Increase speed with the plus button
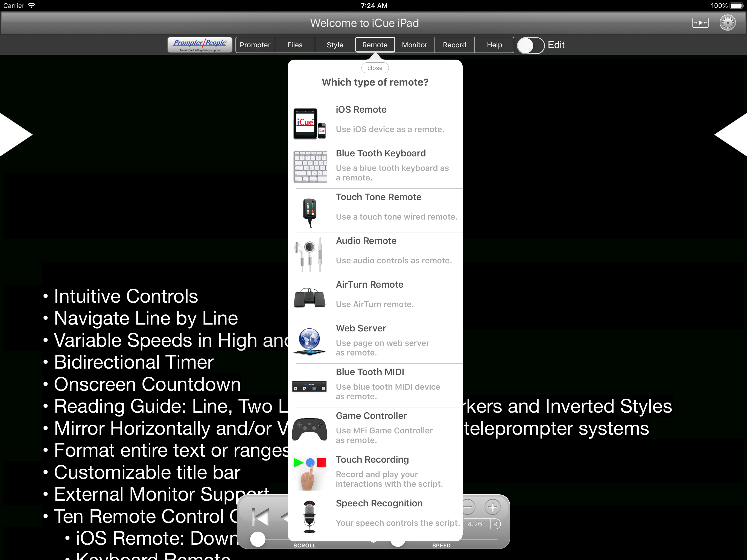The height and width of the screenshot is (560, 747). click(x=492, y=507)
